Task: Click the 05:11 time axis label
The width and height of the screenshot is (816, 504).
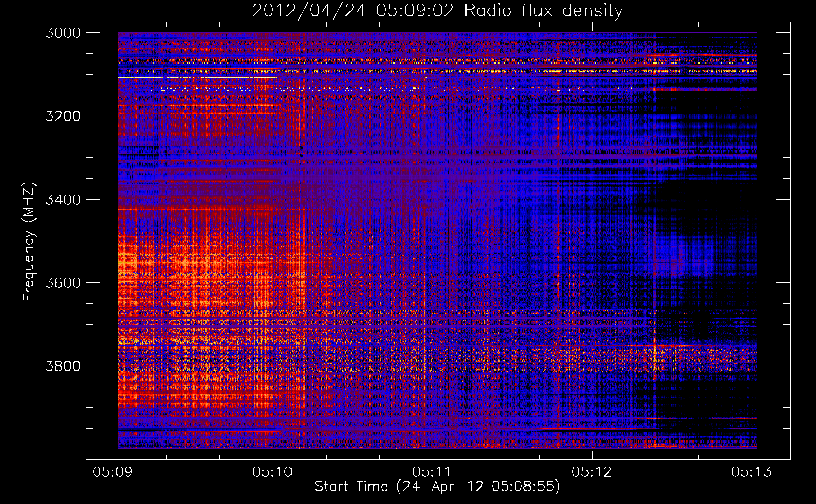Action: point(432,472)
